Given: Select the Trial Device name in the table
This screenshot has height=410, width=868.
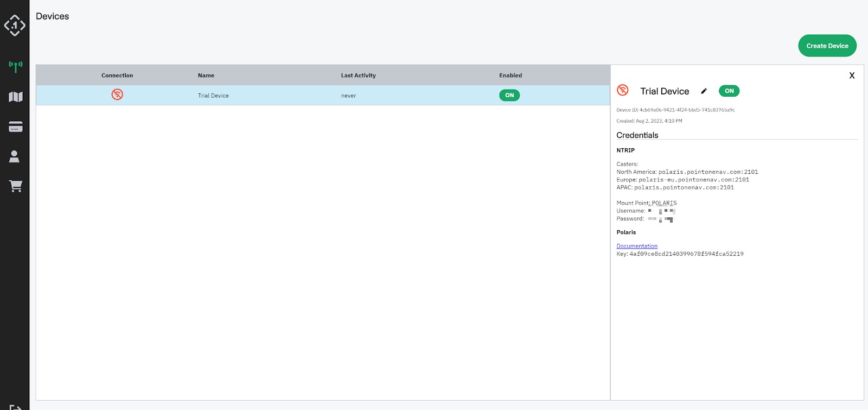Looking at the screenshot, I should 213,96.
